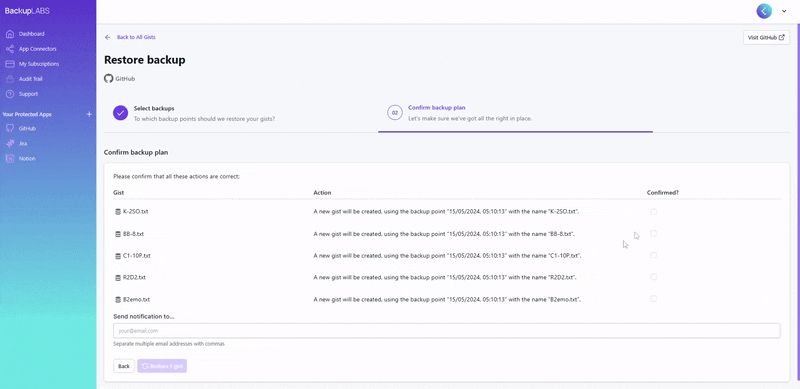Viewport: 800px width, 389px height.
Task: Open the Dashboard home icon
Action: tap(9, 34)
